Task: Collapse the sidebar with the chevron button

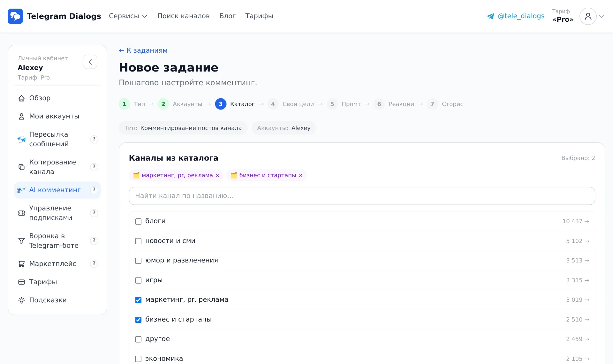Action: click(x=90, y=62)
